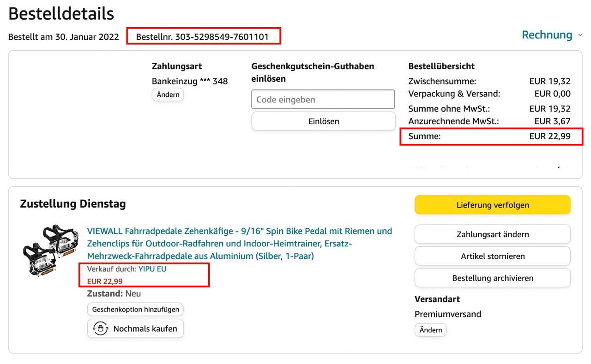Screen dimensions: 591x364
Task: Click Geschenkoption hinzufügen button
Action: click(135, 309)
